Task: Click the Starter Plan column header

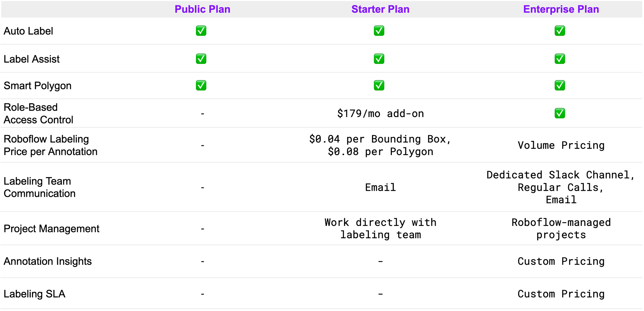Action: coord(380,9)
